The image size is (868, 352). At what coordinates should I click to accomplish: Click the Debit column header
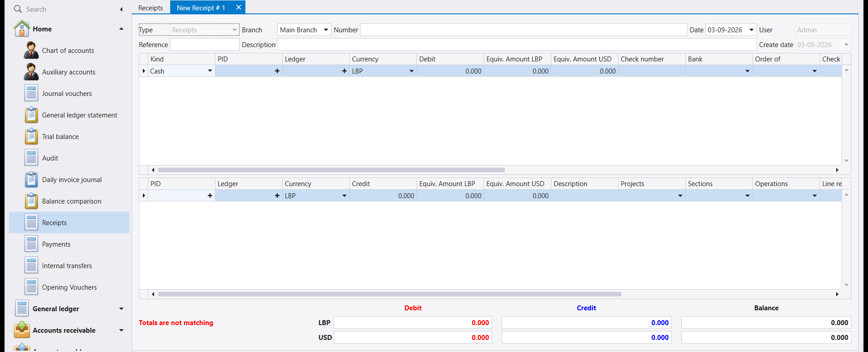(450, 59)
